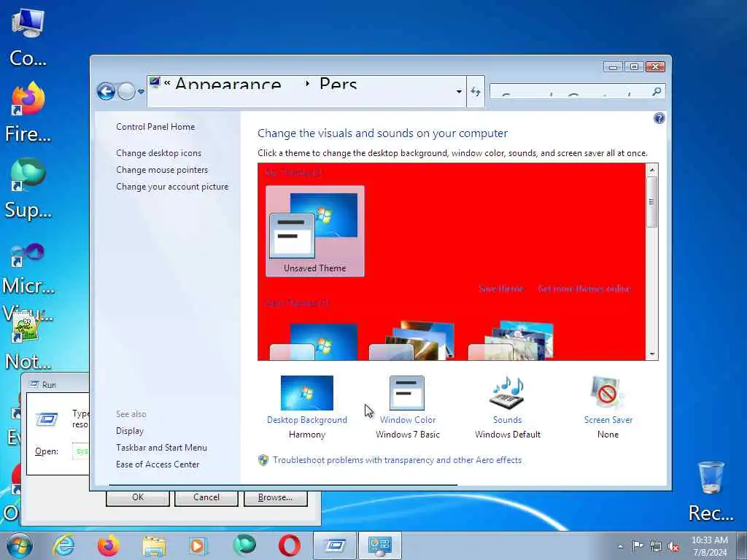Screen dimensions: 747x560
Task: Click the taskbar clock showing 10:33 AM
Action: (x=709, y=546)
